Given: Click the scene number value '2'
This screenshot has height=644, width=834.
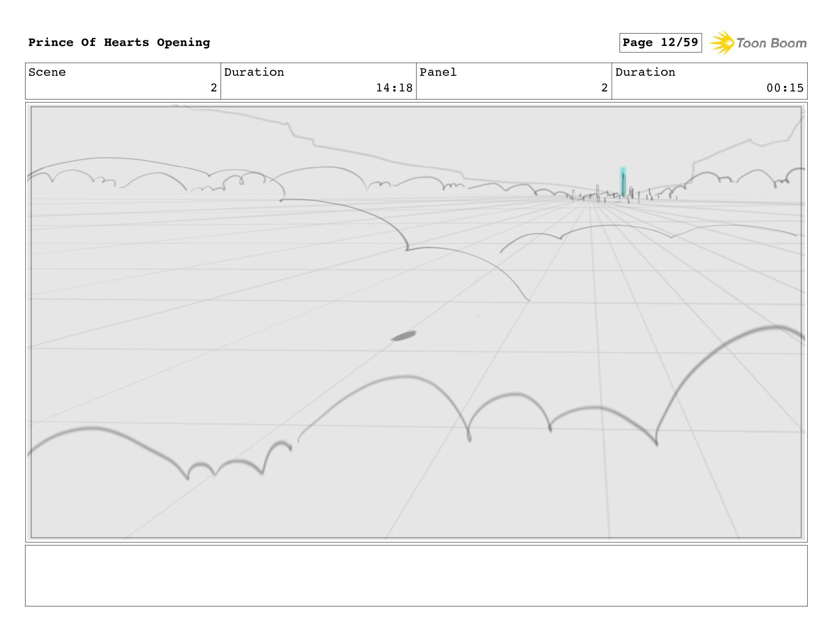Looking at the screenshot, I should point(214,88).
